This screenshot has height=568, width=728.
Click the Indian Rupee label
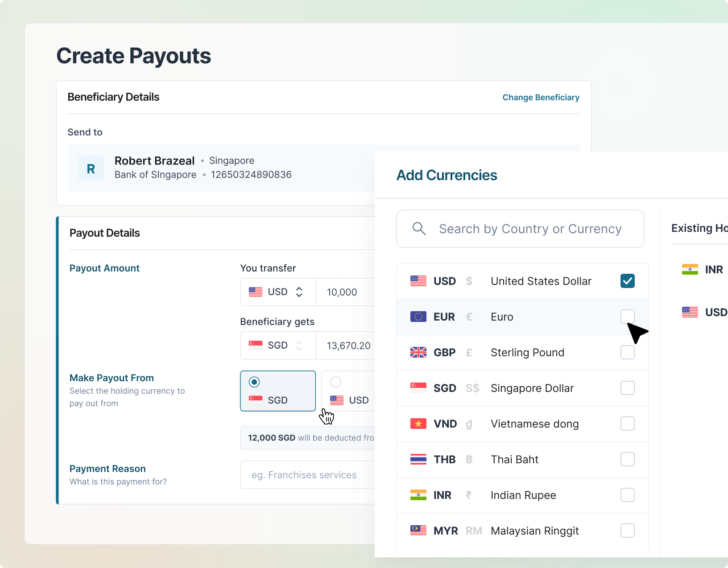click(523, 495)
